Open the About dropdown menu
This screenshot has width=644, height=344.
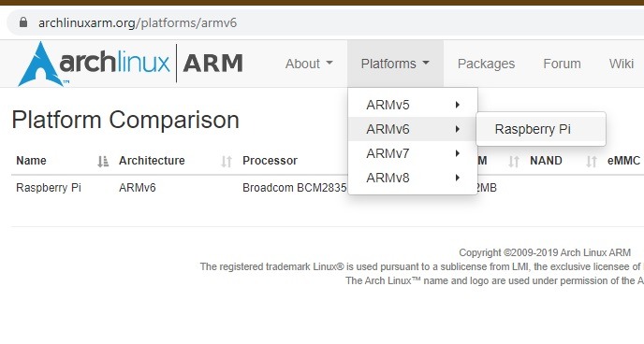click(x=309, y=64)
